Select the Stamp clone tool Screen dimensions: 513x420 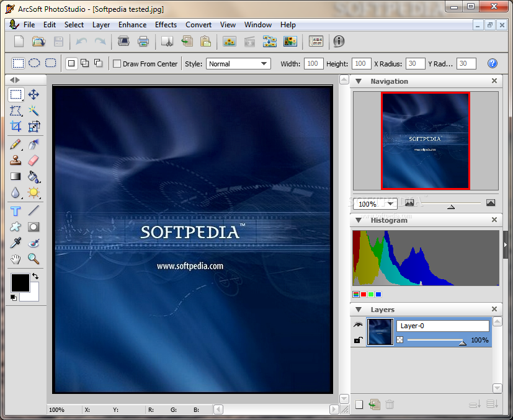[16, 160]
